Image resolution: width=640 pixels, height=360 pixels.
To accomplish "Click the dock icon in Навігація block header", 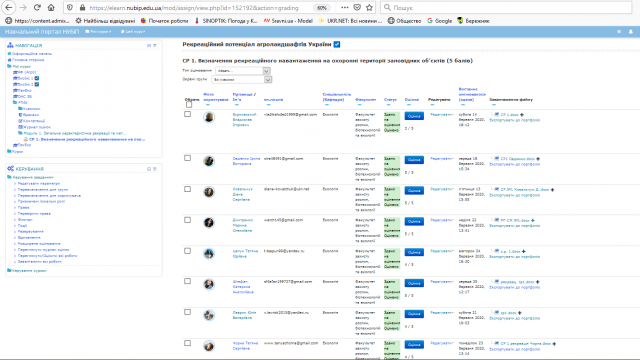I will 155,45.
